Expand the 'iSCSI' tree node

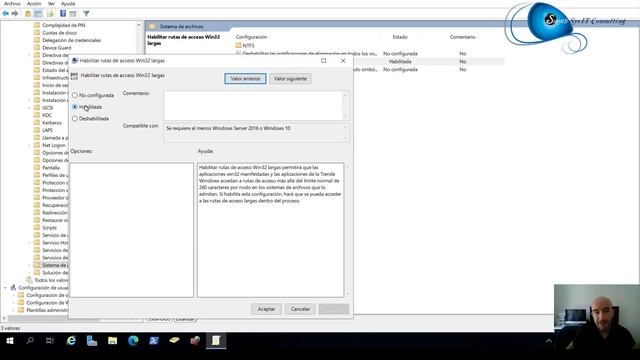pos(29,108)
